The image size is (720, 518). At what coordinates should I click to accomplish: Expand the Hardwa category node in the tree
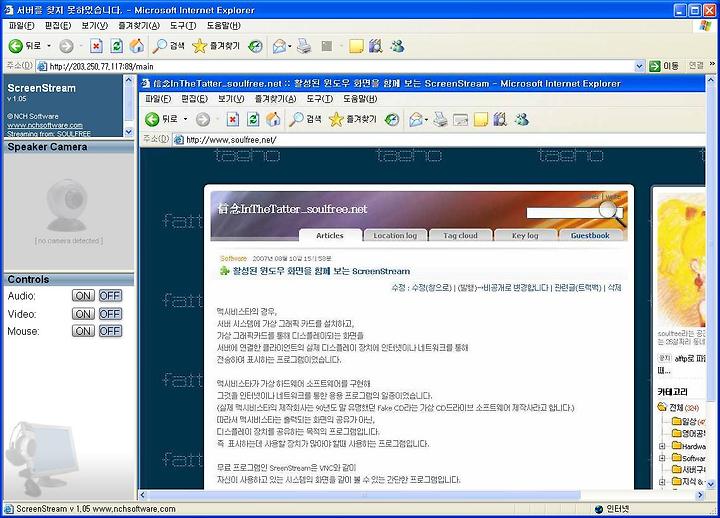[662, 446]
